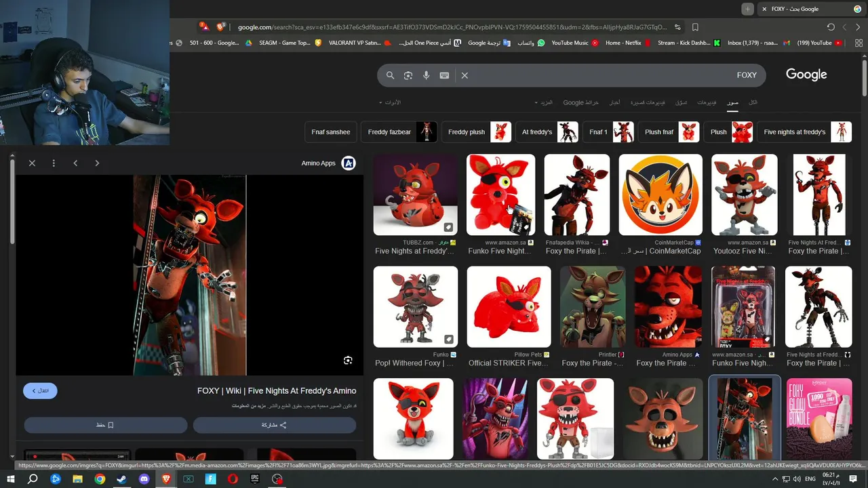Click the large Foxy preview image
This screenshot has height=488, width=868.
[190, 274]
